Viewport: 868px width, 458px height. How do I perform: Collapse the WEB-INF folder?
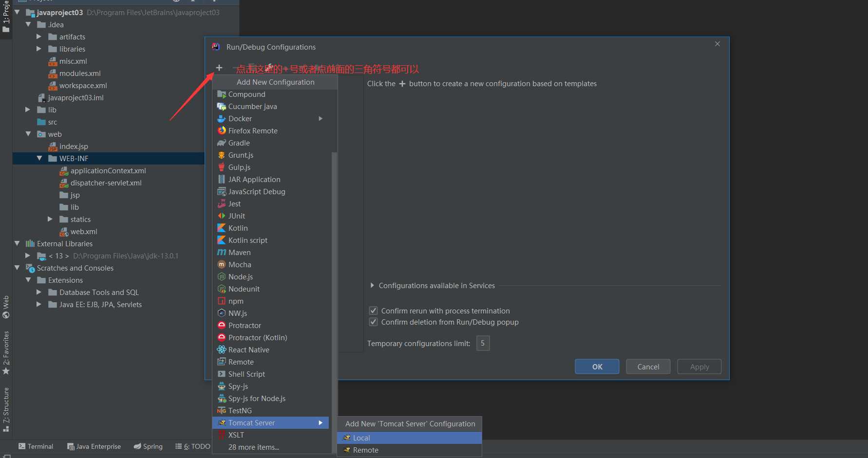coord(39,158)
